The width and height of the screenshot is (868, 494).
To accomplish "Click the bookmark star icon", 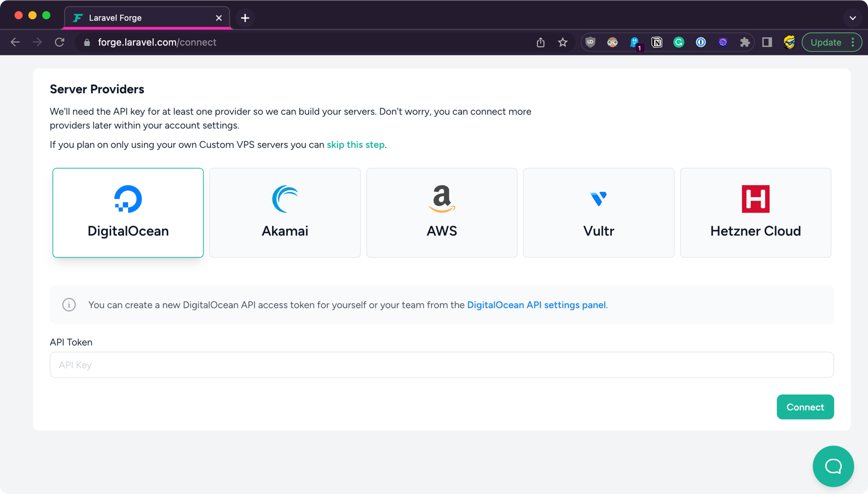I will click(x=563, y=42).
